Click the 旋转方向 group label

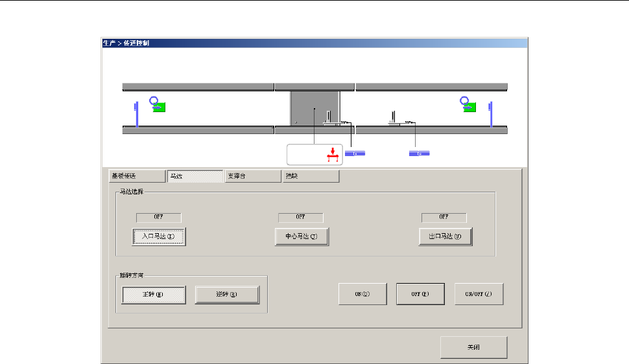point(132,275)
